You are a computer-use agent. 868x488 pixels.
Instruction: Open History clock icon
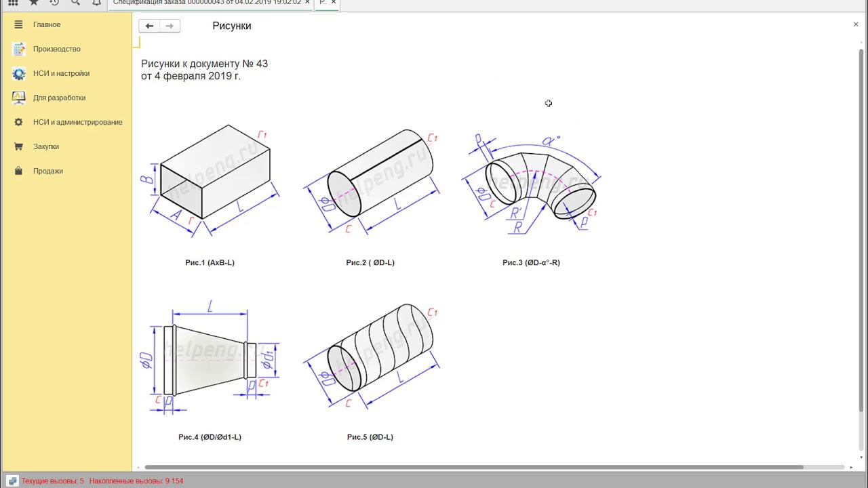coord(54,3)
